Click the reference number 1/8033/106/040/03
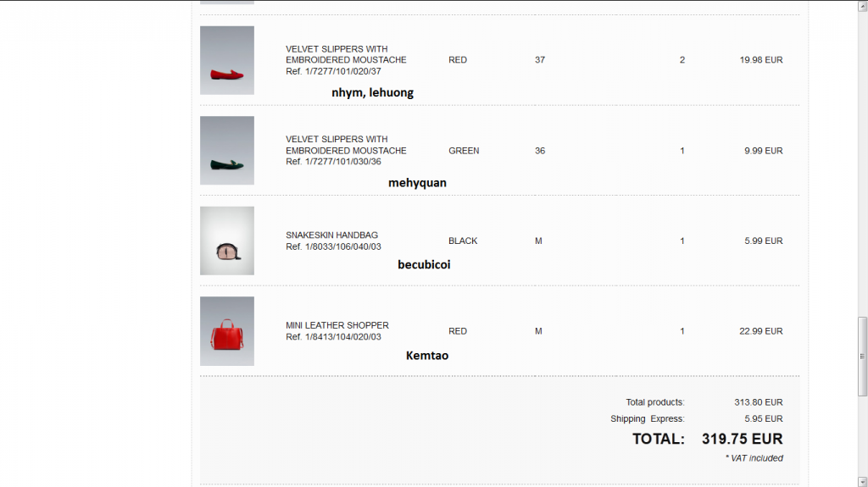Image resolution: width=868 pixels, height=487 pixels. point(333,246)
